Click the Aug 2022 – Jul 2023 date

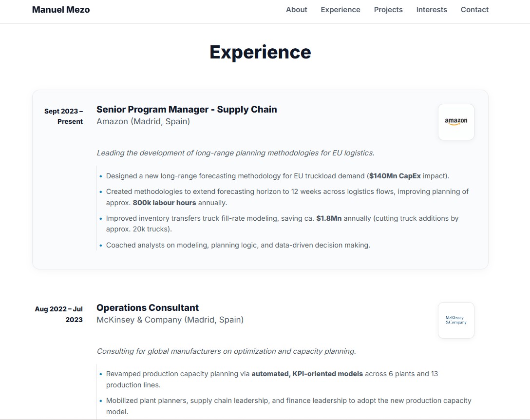pos(58,314)
